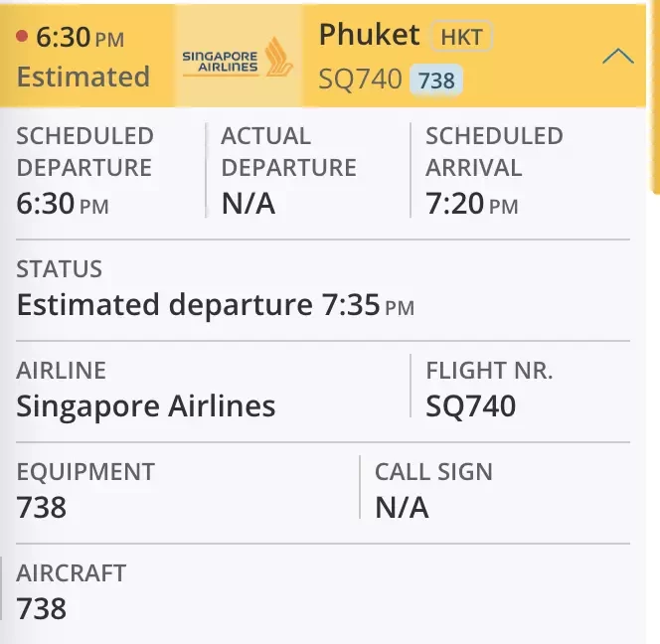
Task: Select the Singapore Airlines airline name text
Action: (x=146, y=407)
